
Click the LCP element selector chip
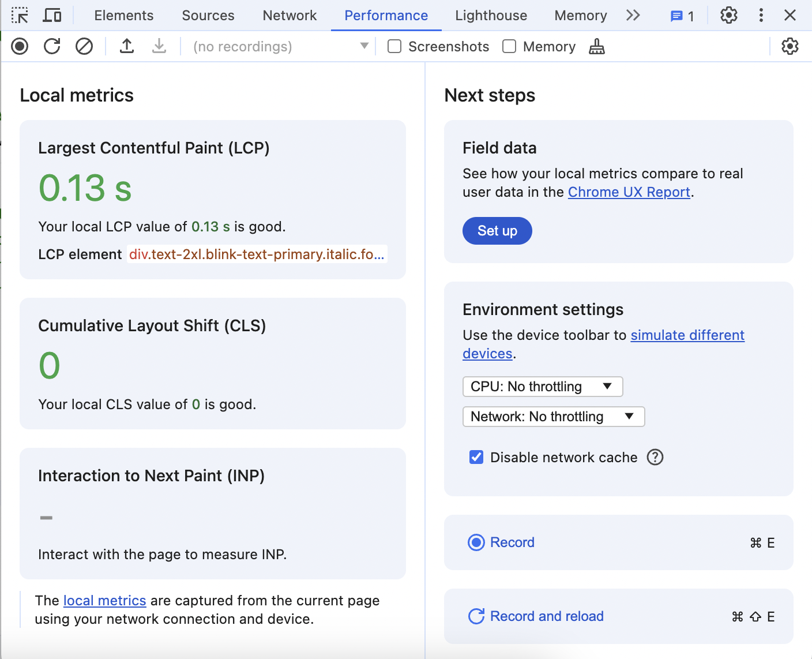pos(257,254)
